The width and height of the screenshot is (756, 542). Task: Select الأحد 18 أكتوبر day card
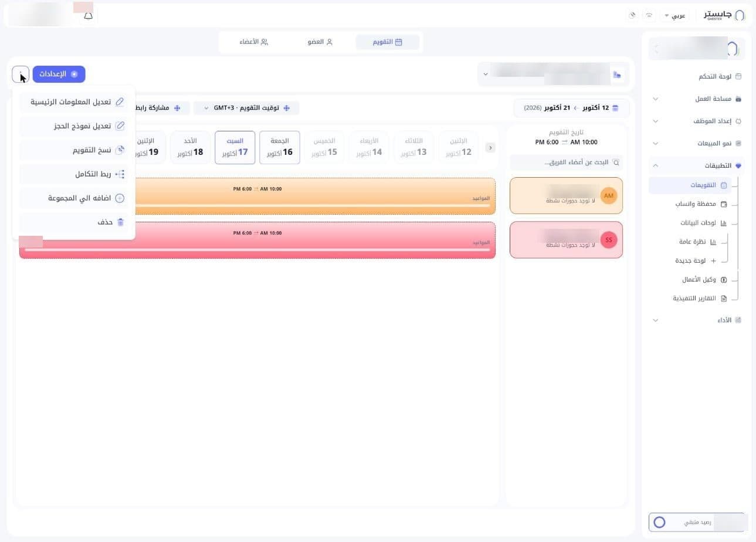[190, 147]
